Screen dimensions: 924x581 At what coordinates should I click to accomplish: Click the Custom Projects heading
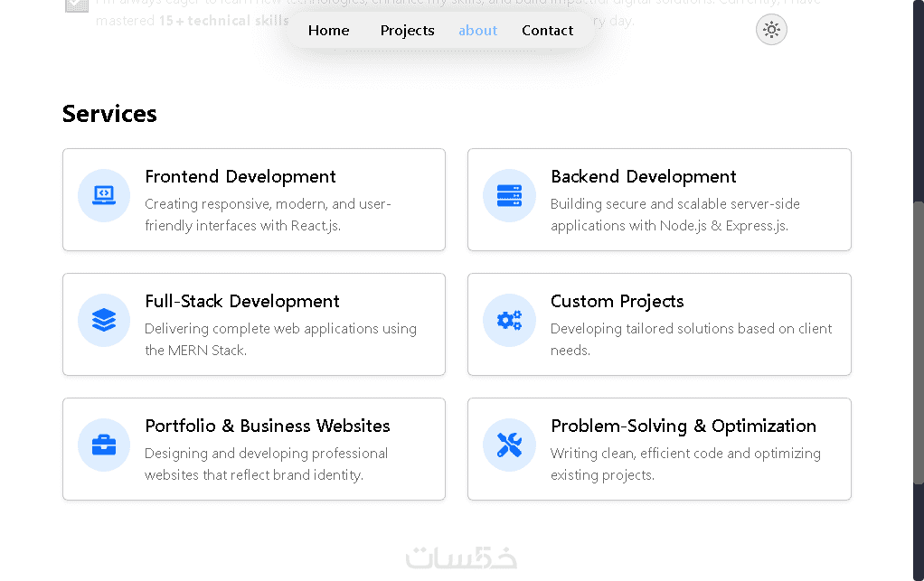[618, 301]
